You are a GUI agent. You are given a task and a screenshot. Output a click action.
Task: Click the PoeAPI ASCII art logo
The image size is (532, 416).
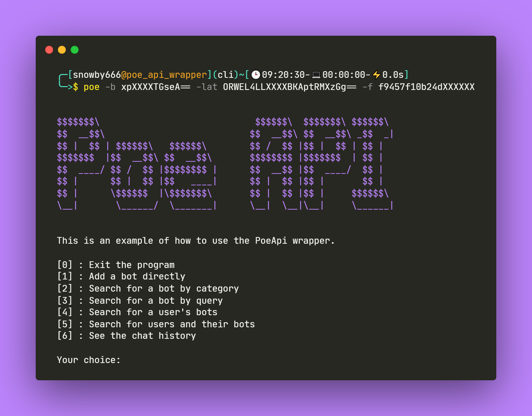click(x=223, y=163)
